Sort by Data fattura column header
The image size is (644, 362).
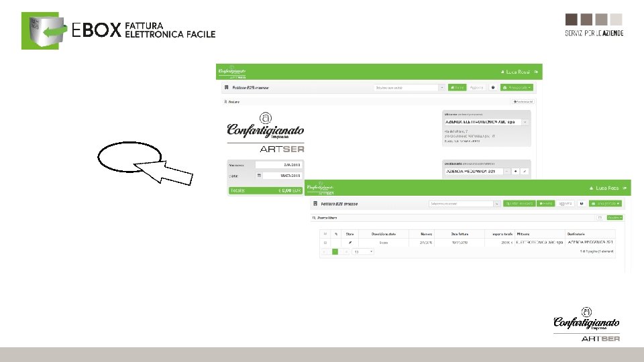[x=460, y=234]
